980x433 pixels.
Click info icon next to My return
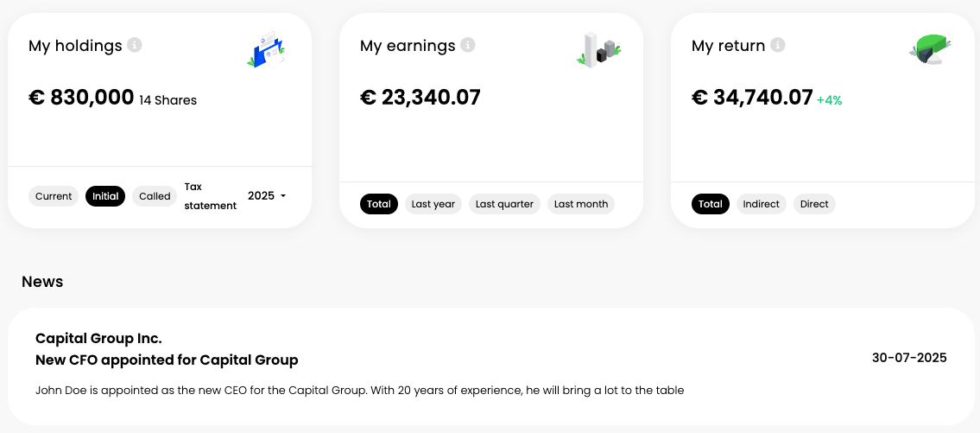(778, 45)
